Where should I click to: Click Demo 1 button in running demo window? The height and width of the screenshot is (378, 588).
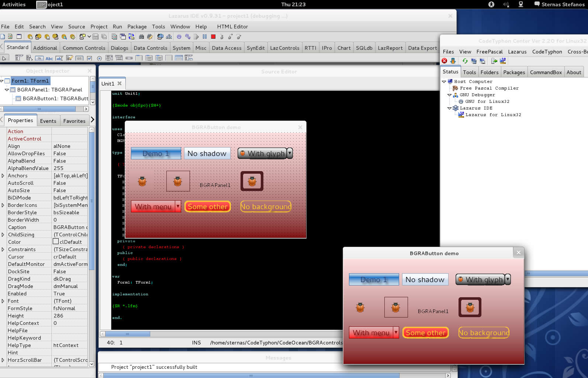[x=374, y=280]
